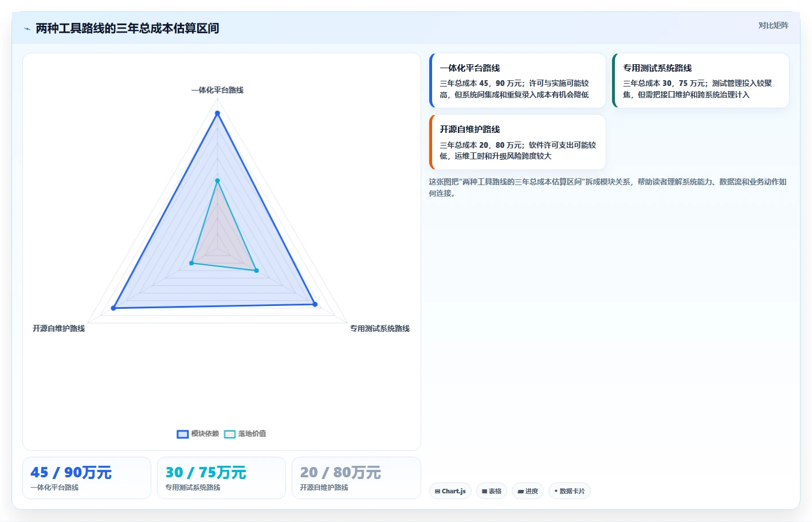Image resolution: width=812 pixels, height=522 pixels.
Task: Click the cyan data point on the right axis
Action: (x=256, y=270)
